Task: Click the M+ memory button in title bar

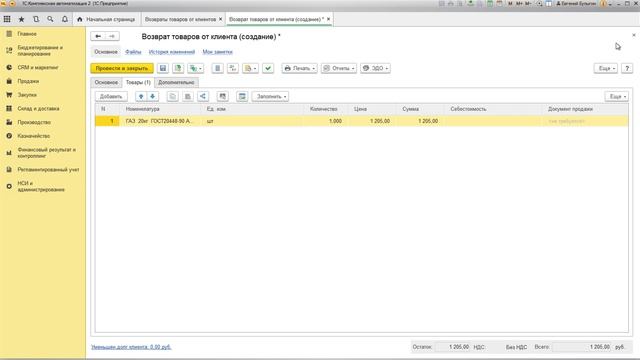Action: point(519,3)
